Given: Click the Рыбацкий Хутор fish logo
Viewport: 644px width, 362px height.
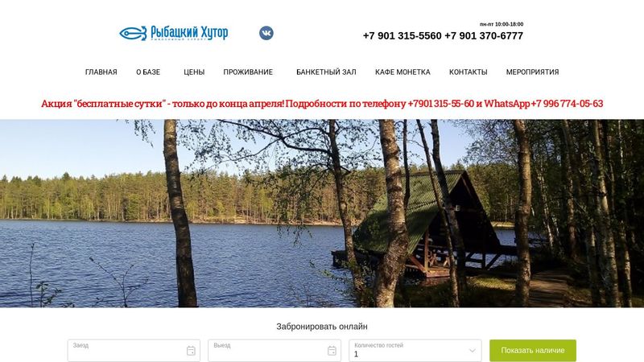Looking at the screenshot, I should click(x=174, y=33).
